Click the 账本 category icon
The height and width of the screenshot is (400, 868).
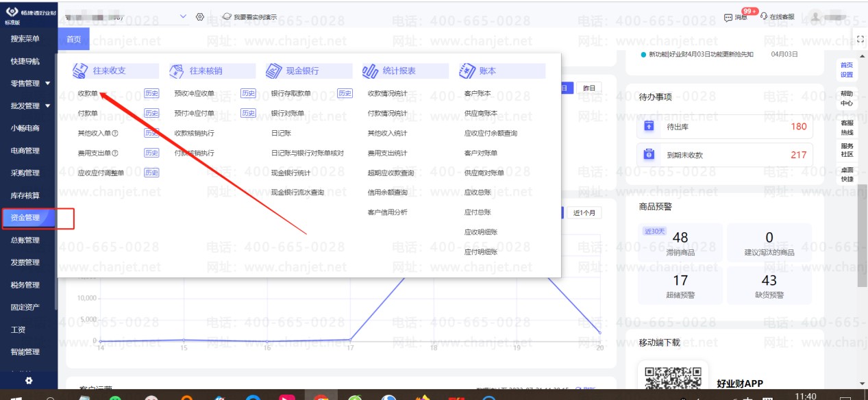click(x=467, y=71)
